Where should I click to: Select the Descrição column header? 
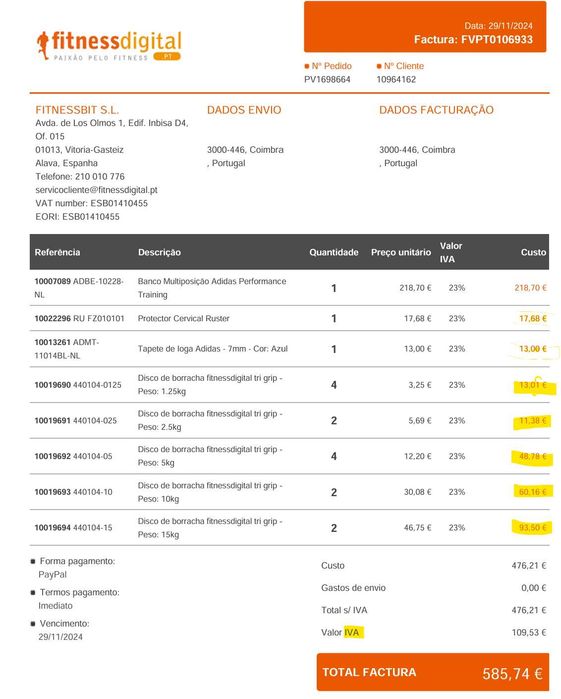tap(159, 252)
